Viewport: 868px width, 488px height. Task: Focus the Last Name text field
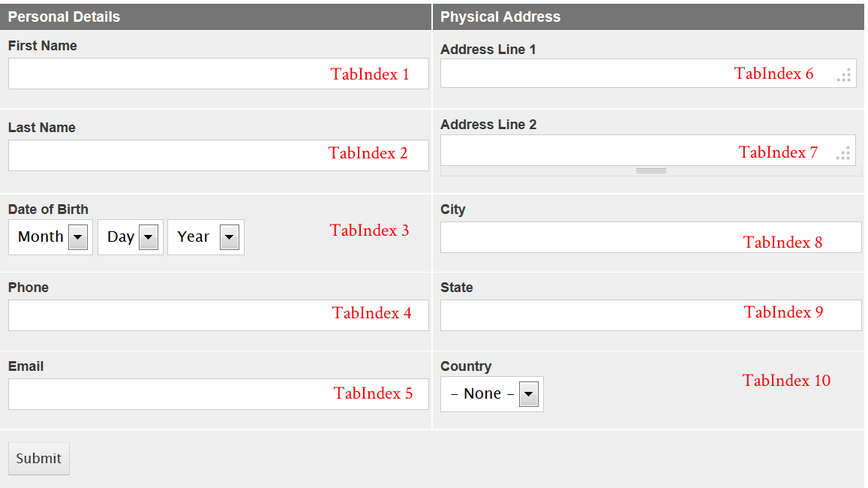pos(218,155)
